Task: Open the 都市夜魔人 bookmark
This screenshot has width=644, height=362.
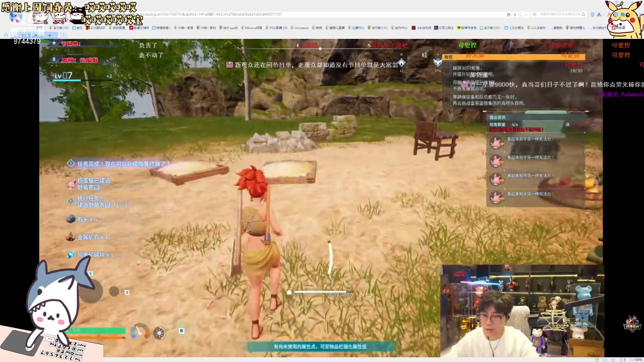Action: [576, 28]
